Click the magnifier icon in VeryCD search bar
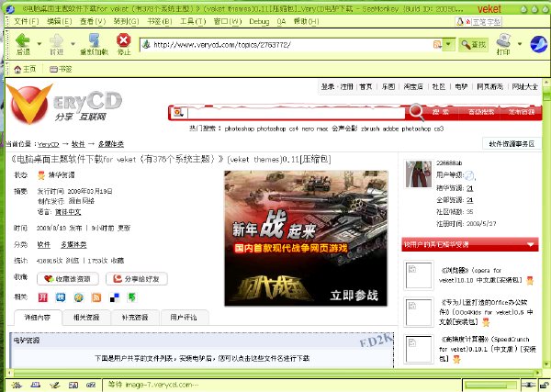The image size is (551, 392). (416, 112)
